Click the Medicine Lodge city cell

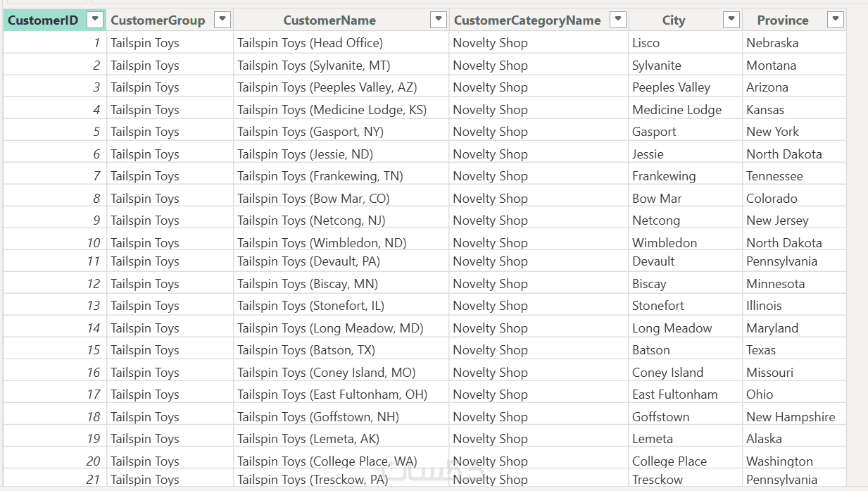click(x=677, y=110)
